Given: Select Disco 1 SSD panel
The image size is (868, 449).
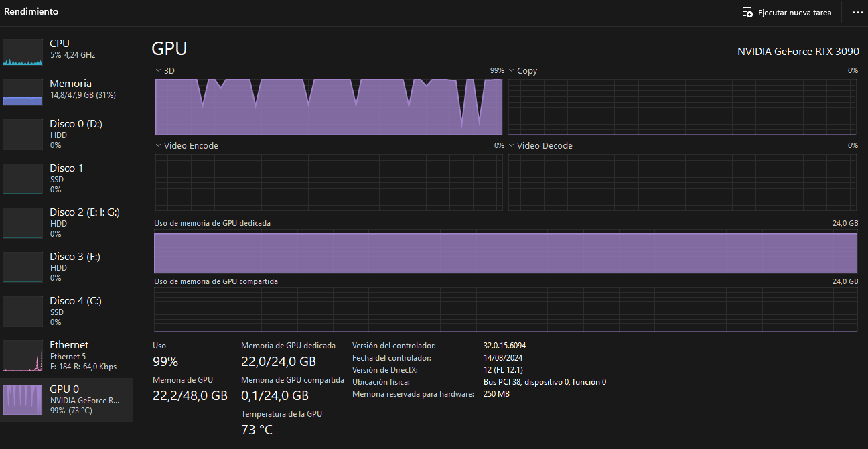Looking at the screenshot, I should pos(67,177).
